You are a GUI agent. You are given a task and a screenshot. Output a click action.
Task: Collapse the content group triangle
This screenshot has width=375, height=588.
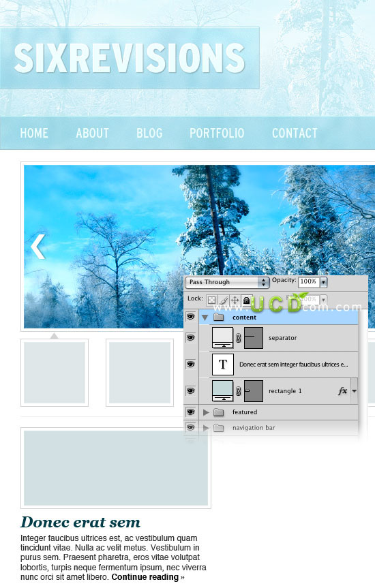205,318
